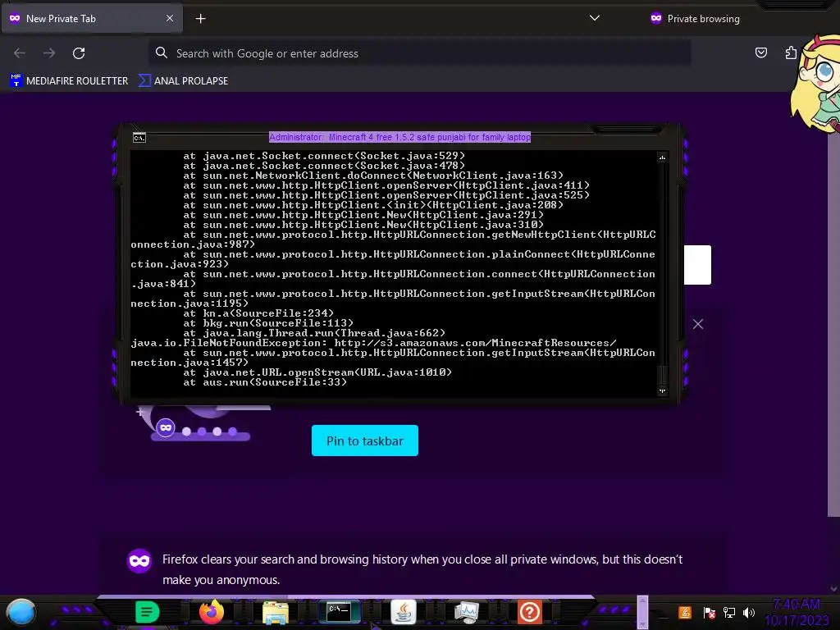This screenshot has width=840, height=630.
Task: Click the console scrollbar up arrow
Action: (x=662, y=157)
